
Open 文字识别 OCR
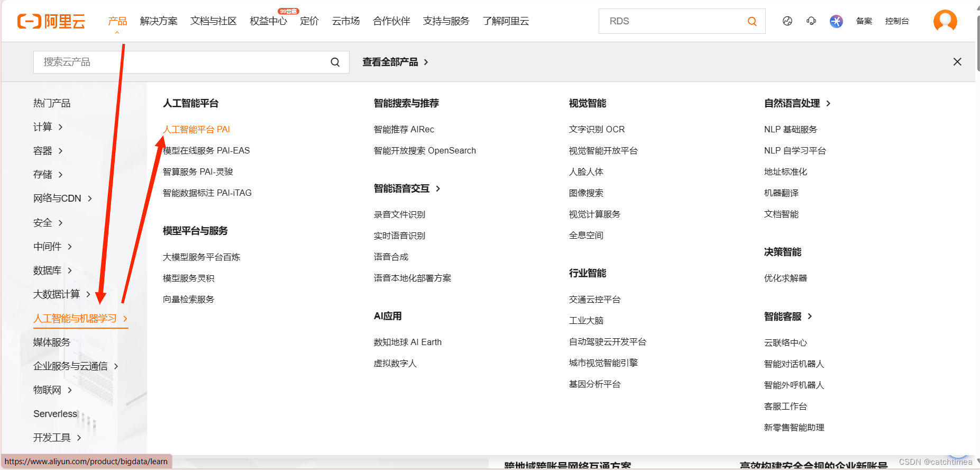pos(597,130)
